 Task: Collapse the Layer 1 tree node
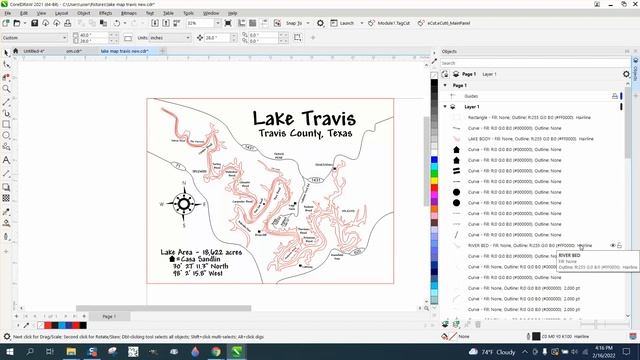pos(445,107)
